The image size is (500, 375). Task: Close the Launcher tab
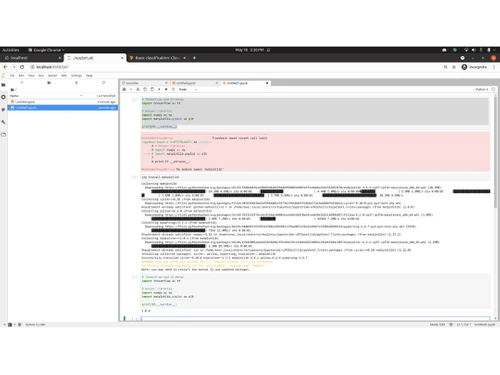click(x=166, y=83)
